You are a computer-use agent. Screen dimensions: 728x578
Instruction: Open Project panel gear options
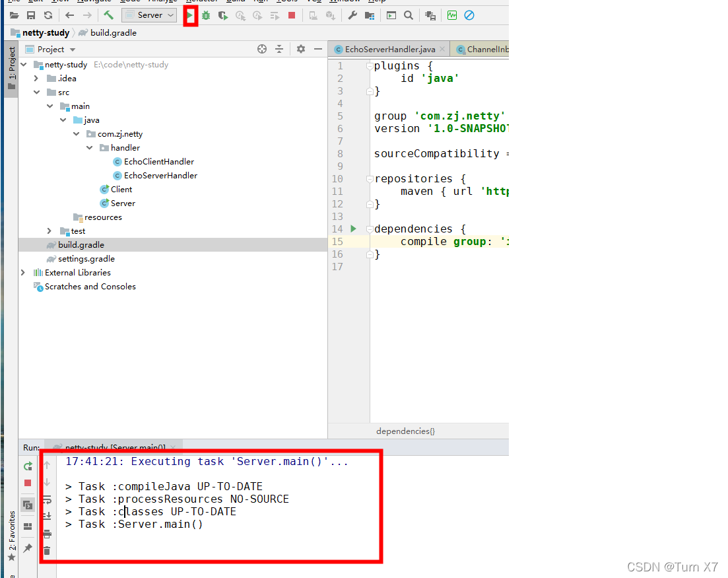[x=301, y=50]
